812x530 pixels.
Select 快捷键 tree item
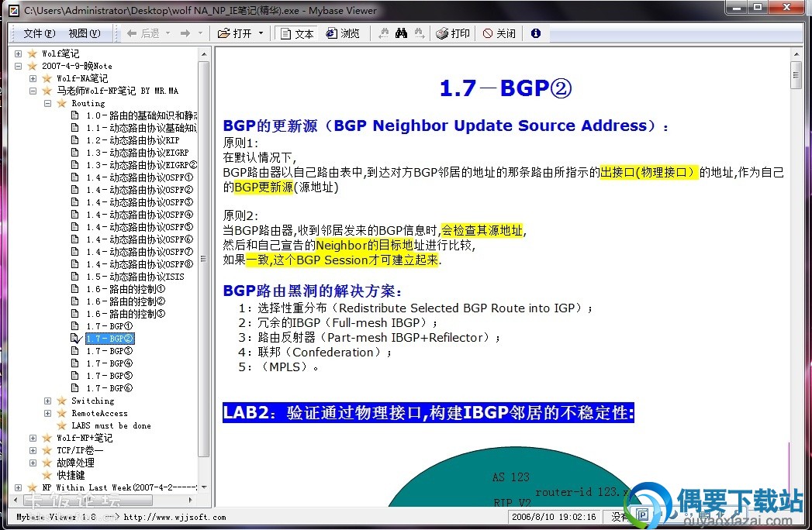tap(71, 475)
